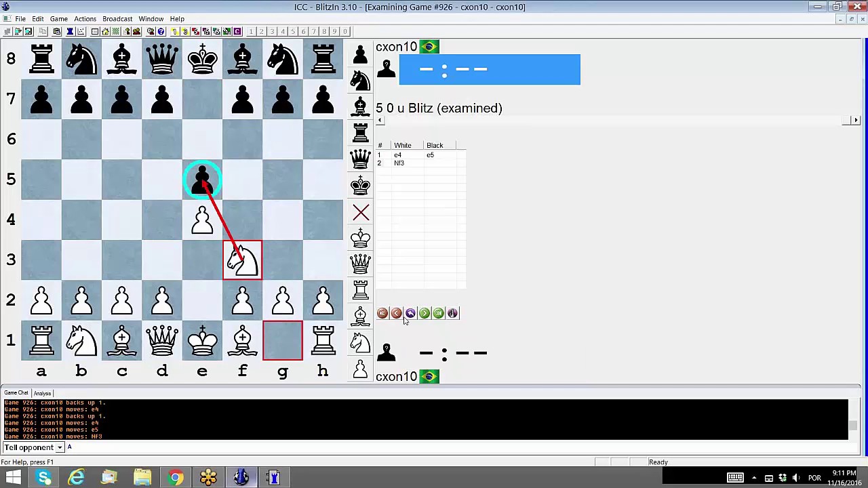This screenshot has width=868, height=488.
Task: Click the yellow 3-minute seek toolbar icon
Action: point(185,31)
